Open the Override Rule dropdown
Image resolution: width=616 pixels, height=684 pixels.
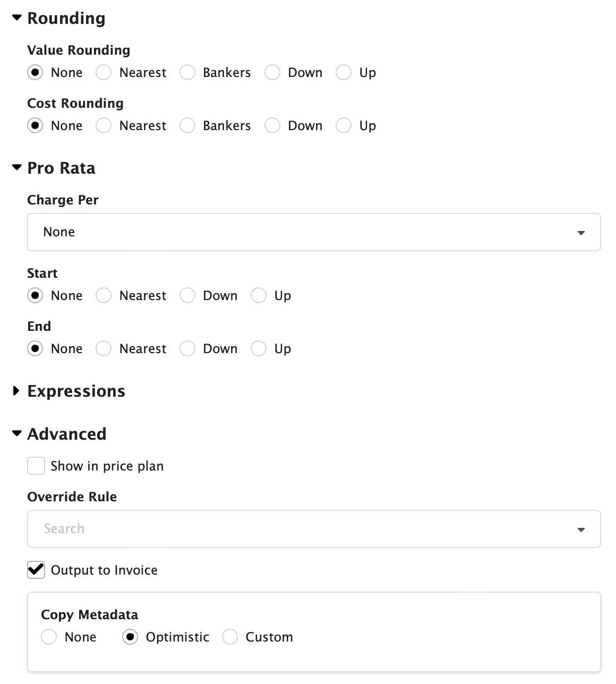[581, 529]
